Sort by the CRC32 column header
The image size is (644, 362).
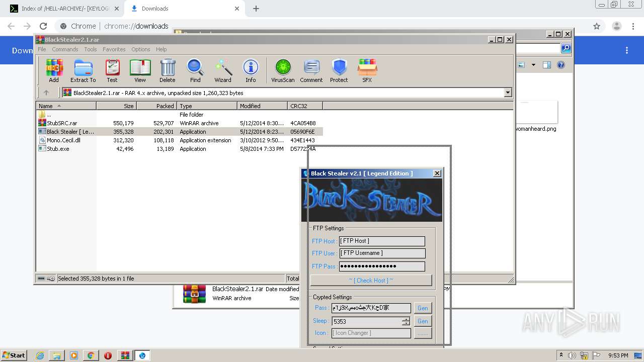tap(305, 106)
